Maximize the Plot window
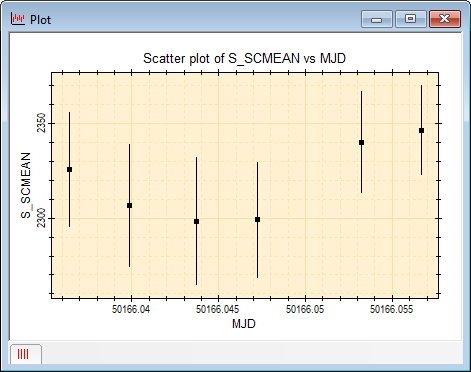 411,19
